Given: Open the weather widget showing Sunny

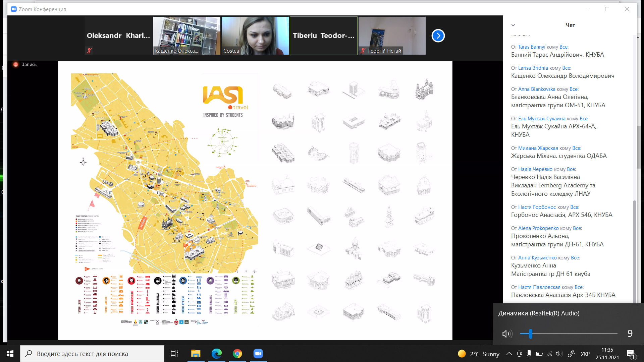Looking at the screenshot, I should point(479,354).
